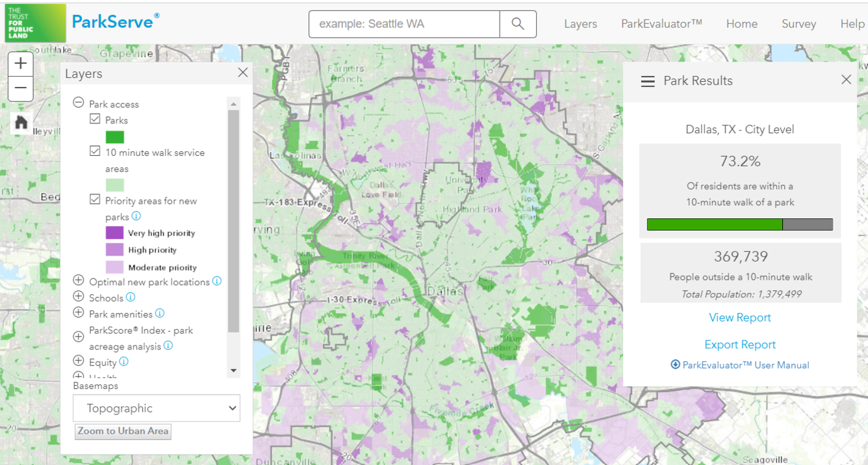Click the green Parks color swatch

click(x=114, y=137)
